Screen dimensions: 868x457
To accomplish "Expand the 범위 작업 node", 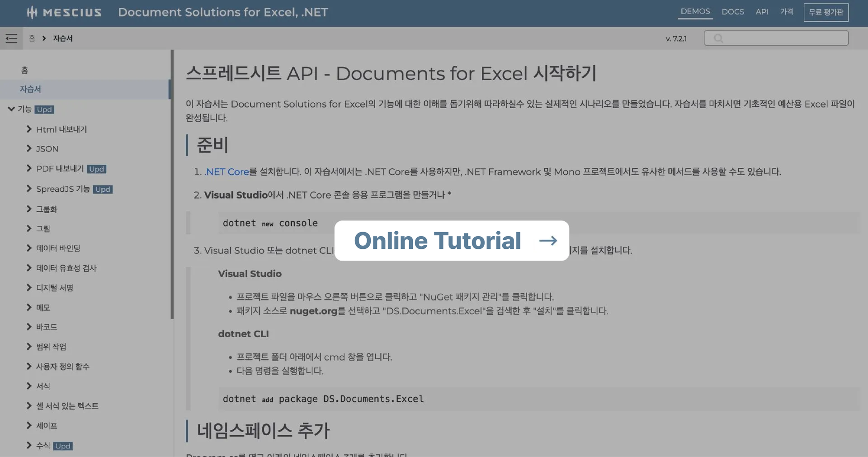I will [x=29, y=347].
